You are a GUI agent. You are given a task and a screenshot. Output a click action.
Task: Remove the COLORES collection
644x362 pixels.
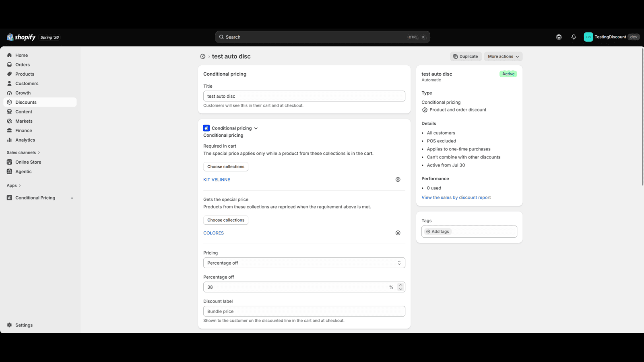[398, 233]
